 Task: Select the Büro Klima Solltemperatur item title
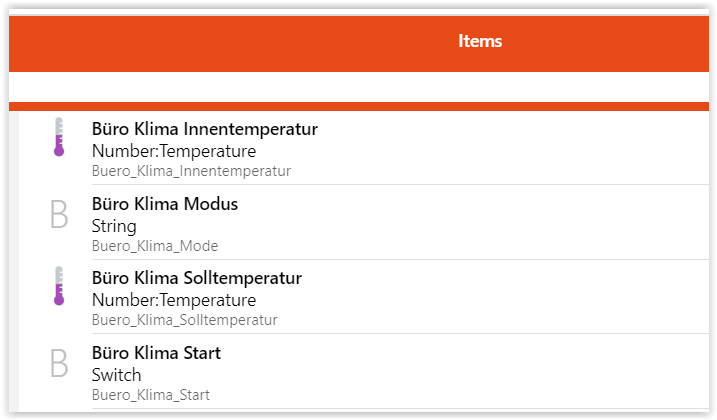(197, 278)
